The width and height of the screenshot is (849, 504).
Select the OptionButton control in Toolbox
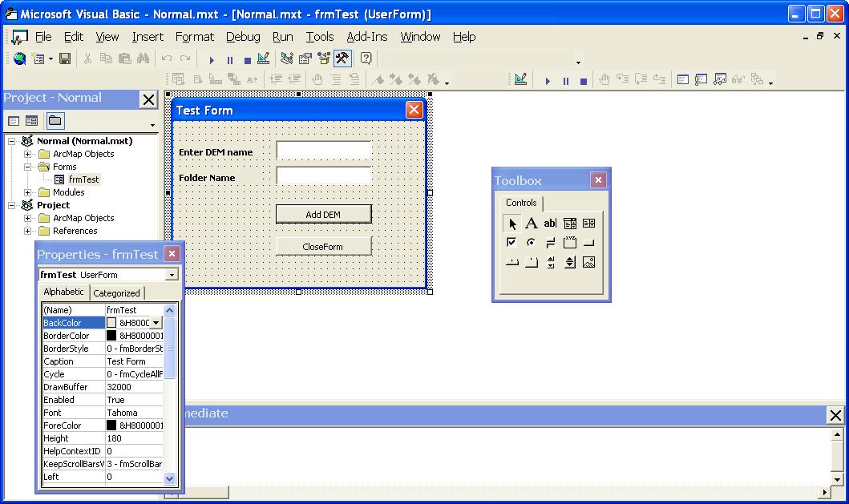click(x=531, y=243)
